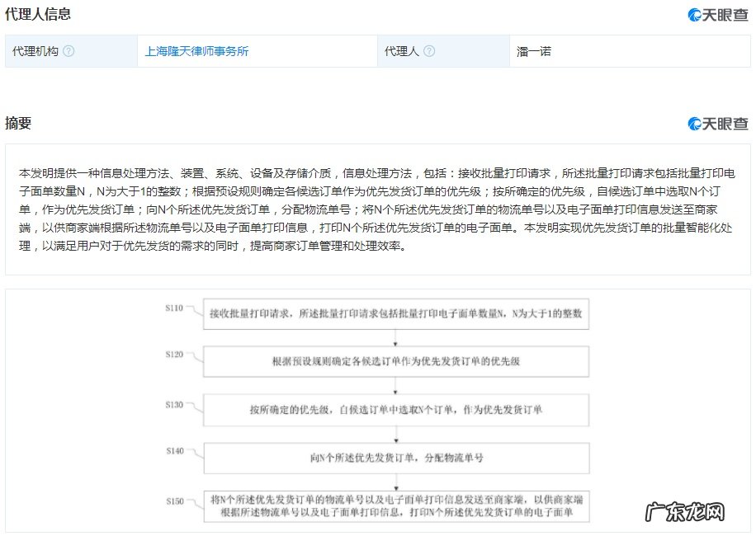
Task: Click the 代理机构 table cell
Action: (x=39, y=51)
